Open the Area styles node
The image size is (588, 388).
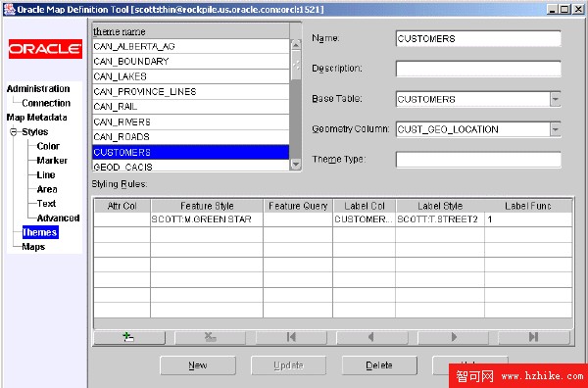[47, 189]
